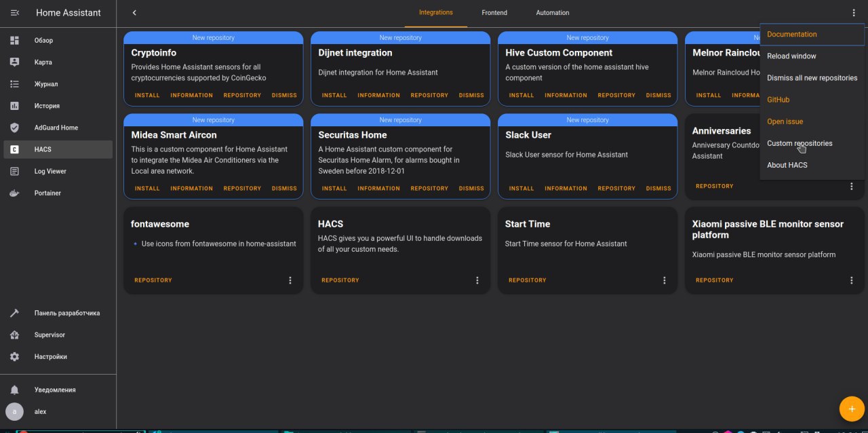Viewport: 868px width, 433px height.
Task: Go back with the top arrow
Action: (x=134, y=13)
